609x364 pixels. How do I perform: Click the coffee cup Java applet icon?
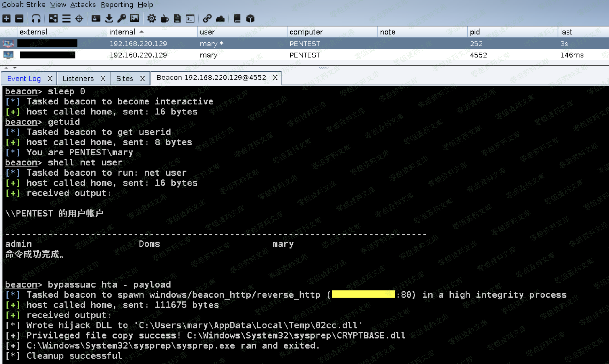pos(164,19)
